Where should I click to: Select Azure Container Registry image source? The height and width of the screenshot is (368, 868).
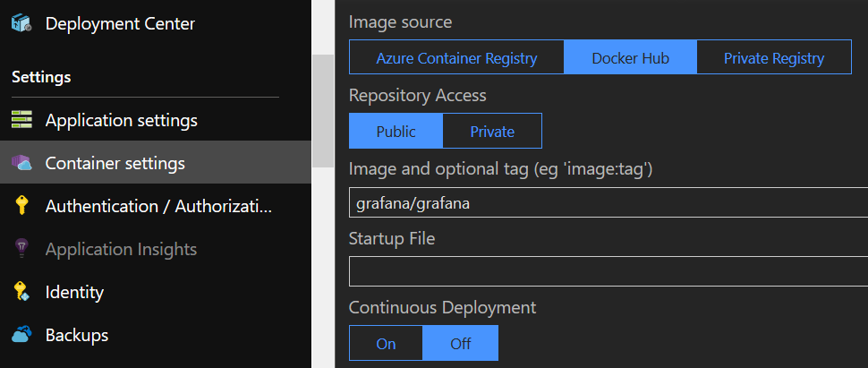(456, 57)
